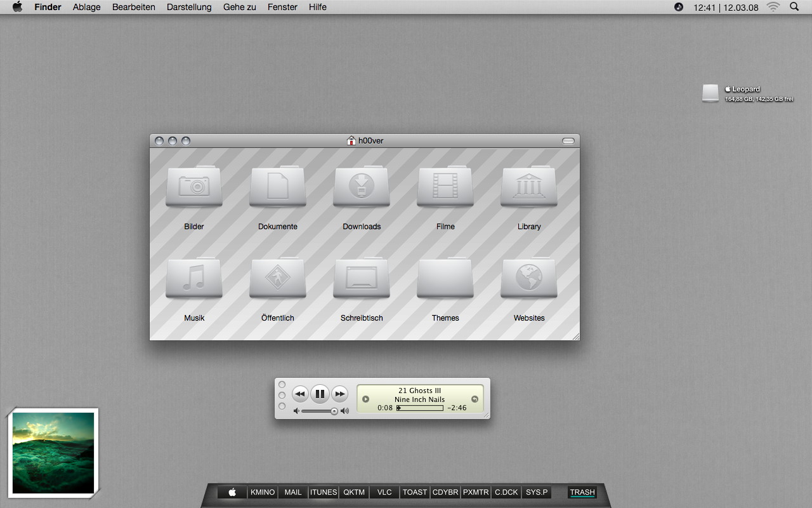Viewport: 812px width, 508px height.
Task: Launch VLC from the dock
Action: 384,492
